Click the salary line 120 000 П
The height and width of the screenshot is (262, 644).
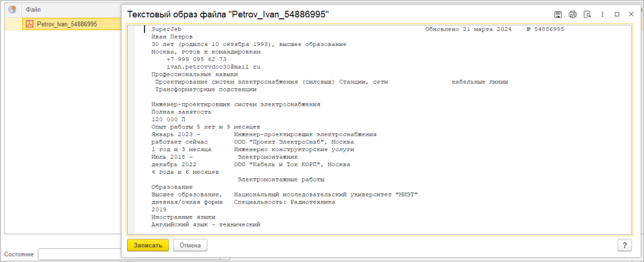[169, 119]
